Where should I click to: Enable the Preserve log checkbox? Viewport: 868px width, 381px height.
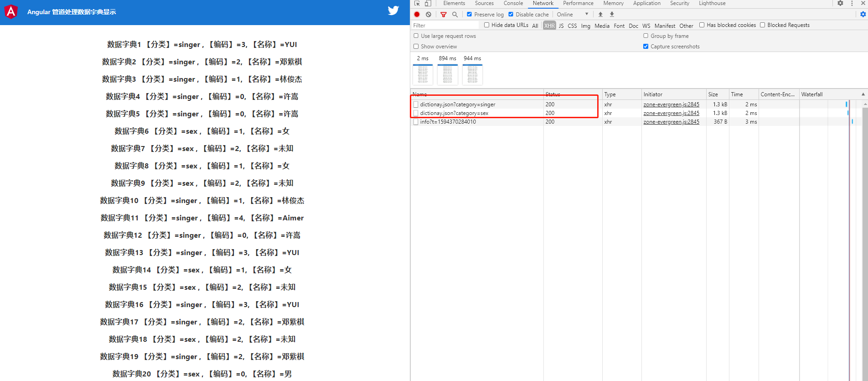coord(470,15)
